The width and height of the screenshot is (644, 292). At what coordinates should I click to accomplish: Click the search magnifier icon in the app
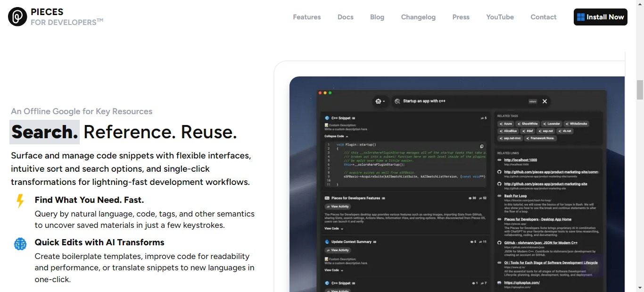(397, 101)
